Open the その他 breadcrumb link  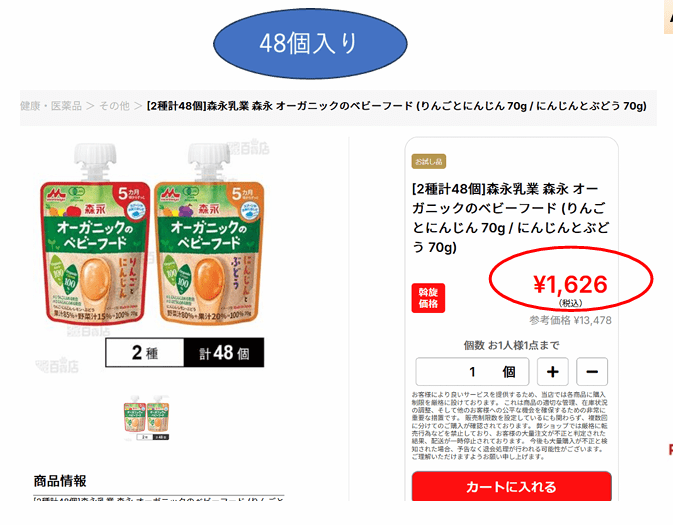click(x=114, y=106)
